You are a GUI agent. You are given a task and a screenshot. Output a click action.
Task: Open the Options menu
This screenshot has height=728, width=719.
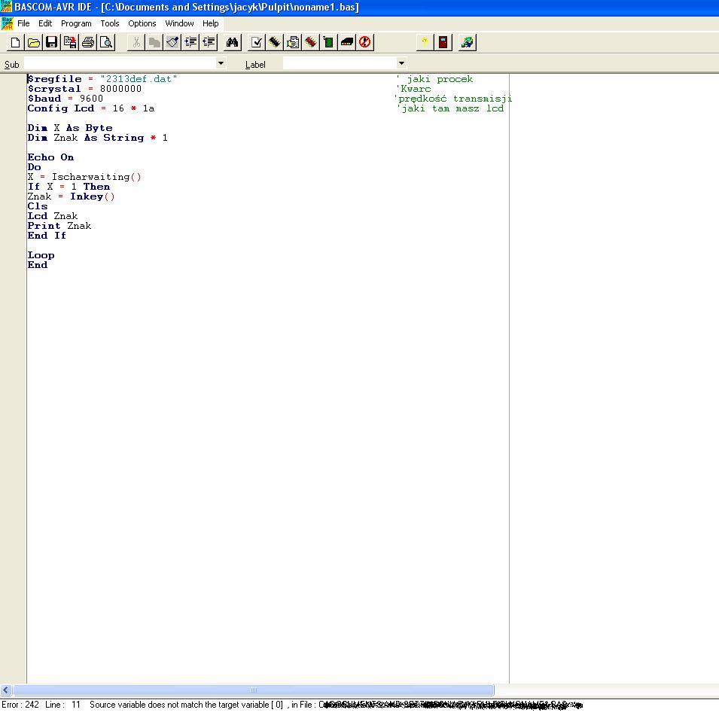pyautogui.click(x=142, y=23)
